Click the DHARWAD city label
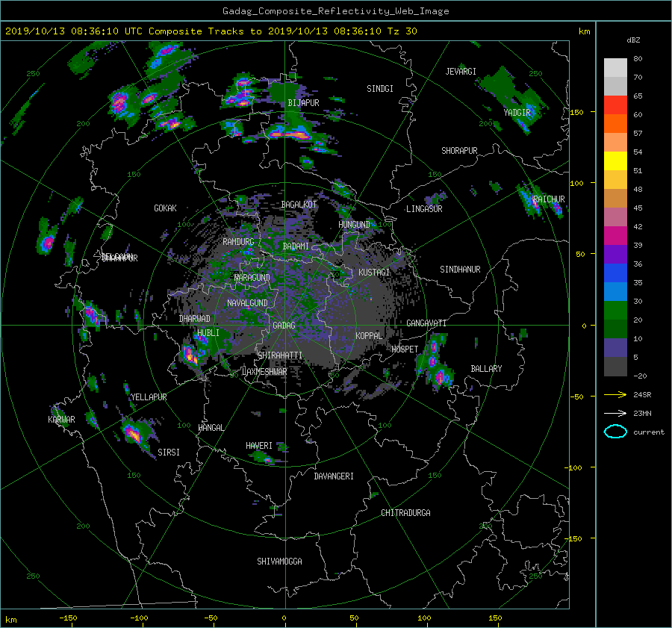This screenshot has width=672, height=628. 195,319
